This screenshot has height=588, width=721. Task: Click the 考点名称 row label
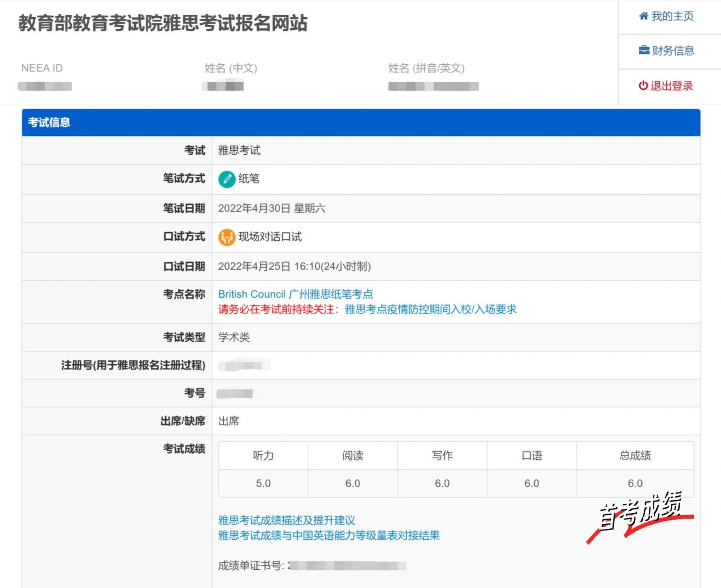tap(184, 294)
